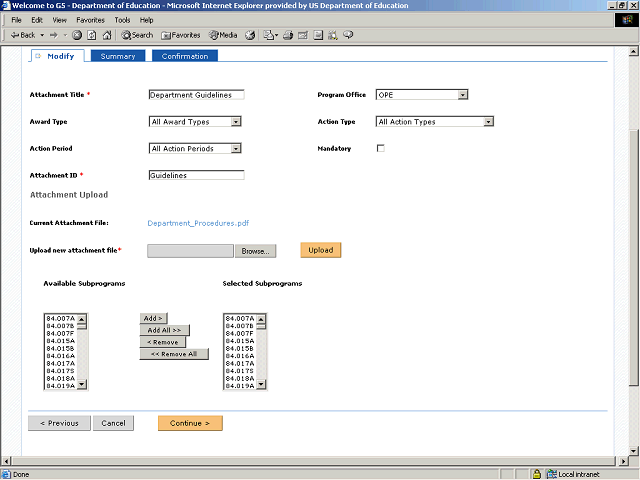The height and width of the screenshot is (480, 640).
Task: Switch to the Modify tab
Action: [x=58, y=56]
